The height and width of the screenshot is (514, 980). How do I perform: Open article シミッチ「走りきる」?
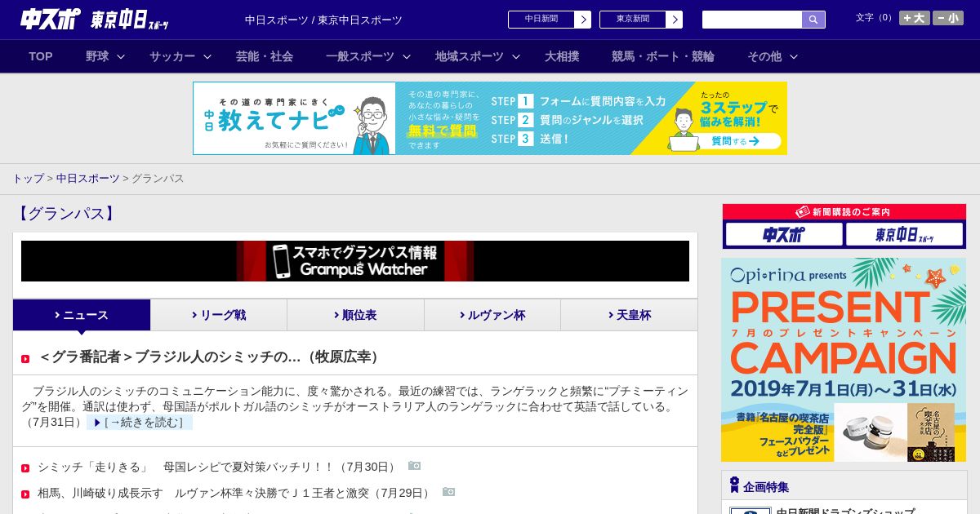tap(219, 467)
